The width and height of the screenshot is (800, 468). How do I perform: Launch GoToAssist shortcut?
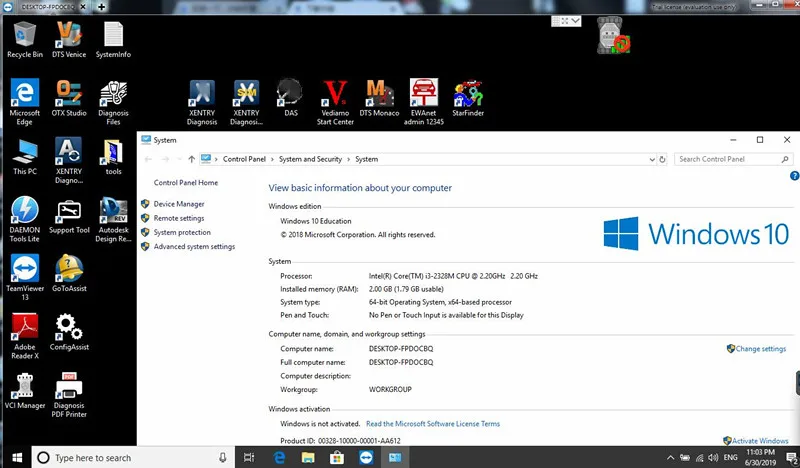(x=69, y=274)
